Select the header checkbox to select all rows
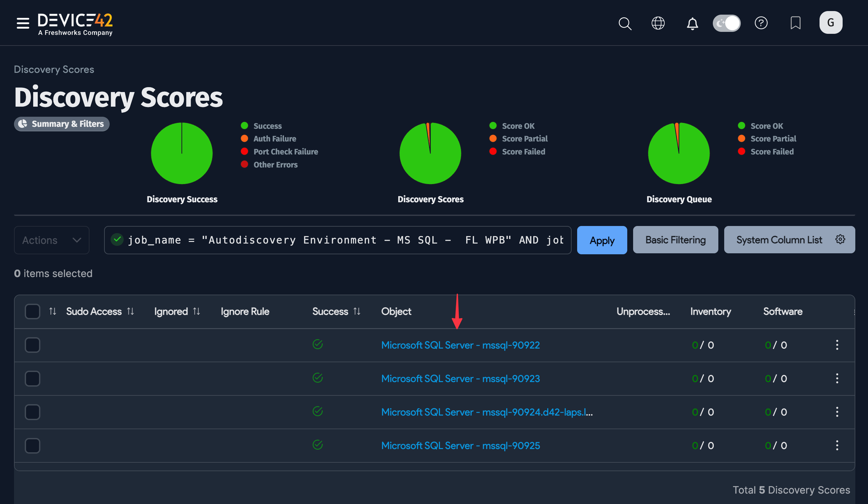Screen dimensions: 868x504 tap(32, 311)
